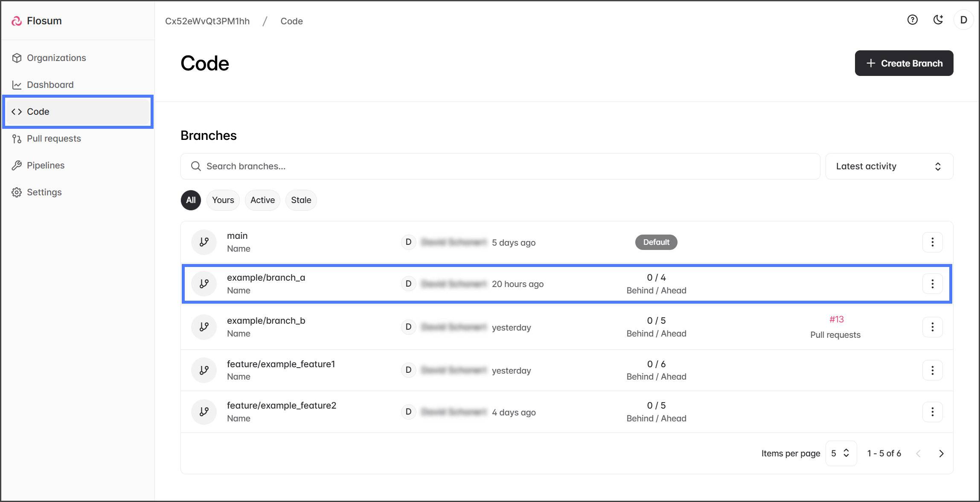
Task: Click the help question mark icon
Action: click(x=912, y=20)
